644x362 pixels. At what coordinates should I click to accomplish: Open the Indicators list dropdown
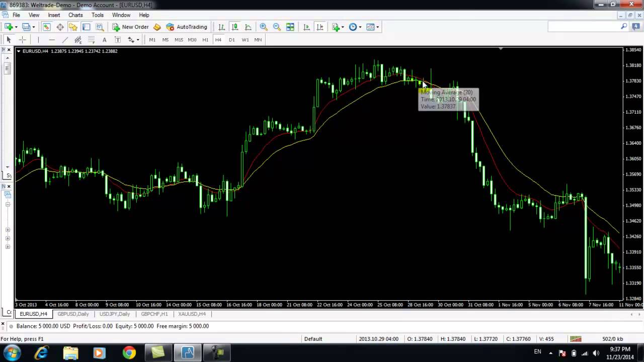(338, 27)
